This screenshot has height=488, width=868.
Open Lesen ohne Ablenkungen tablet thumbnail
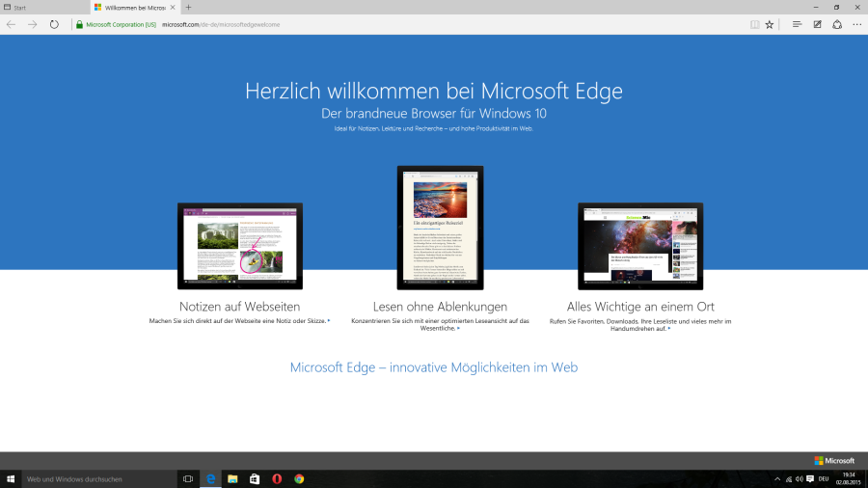point(440,228)
